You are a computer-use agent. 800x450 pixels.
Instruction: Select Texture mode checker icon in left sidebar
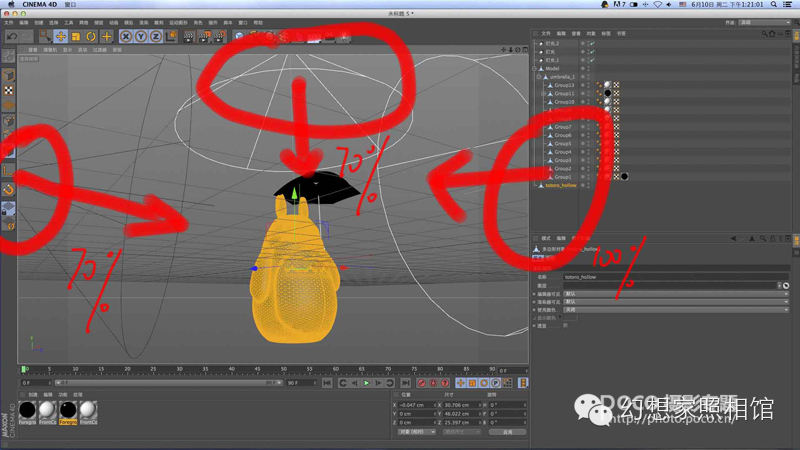pyautogui.click(x=9, y=90)
